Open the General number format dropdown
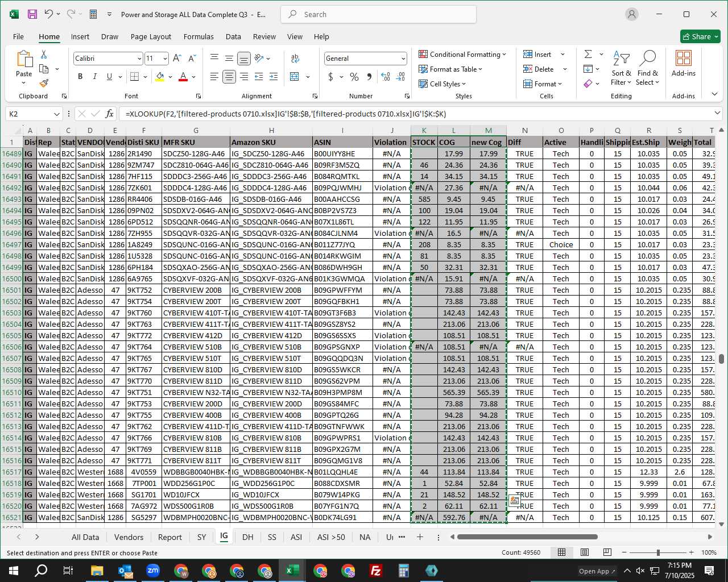The height and width of the screenshot is (582, 728). pyautogui.click(x=403, y=59)
